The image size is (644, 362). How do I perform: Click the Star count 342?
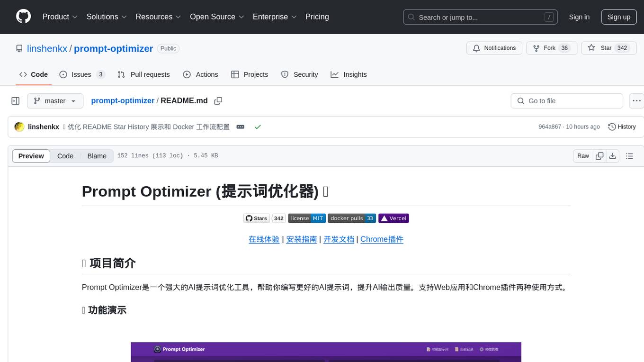pyautogui.click(x=622, y=48)
